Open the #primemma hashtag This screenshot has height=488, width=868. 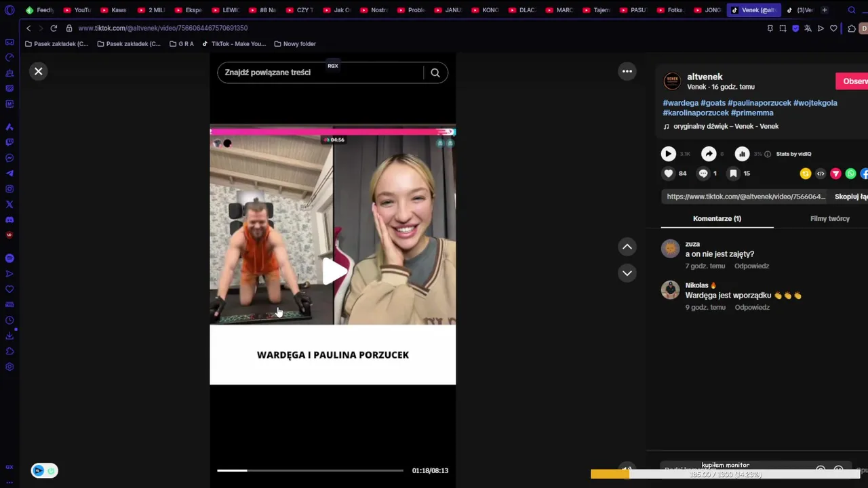pos(752,113)
